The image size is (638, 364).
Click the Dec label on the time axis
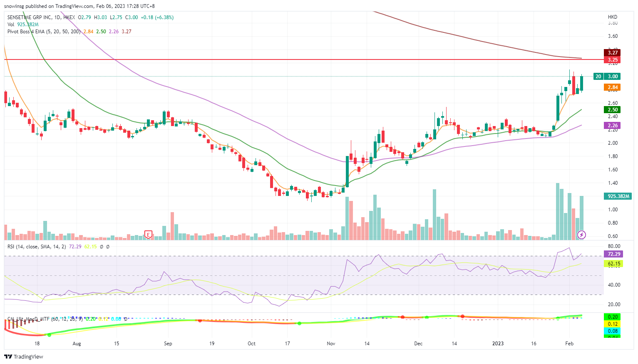tap(418, 344)
